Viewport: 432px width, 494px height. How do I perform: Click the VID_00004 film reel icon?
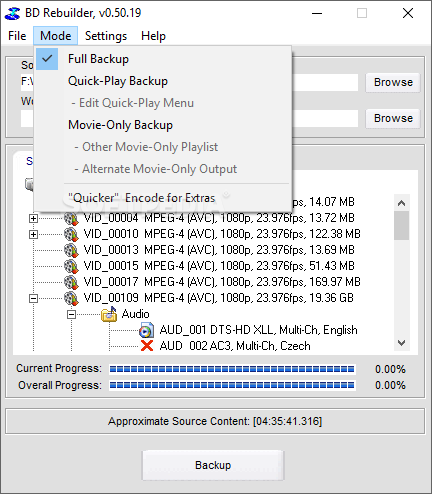[x=71, y=218]
